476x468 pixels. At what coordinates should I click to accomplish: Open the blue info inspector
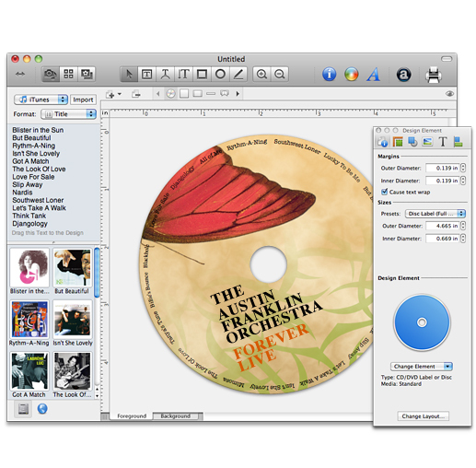(329, 74)
